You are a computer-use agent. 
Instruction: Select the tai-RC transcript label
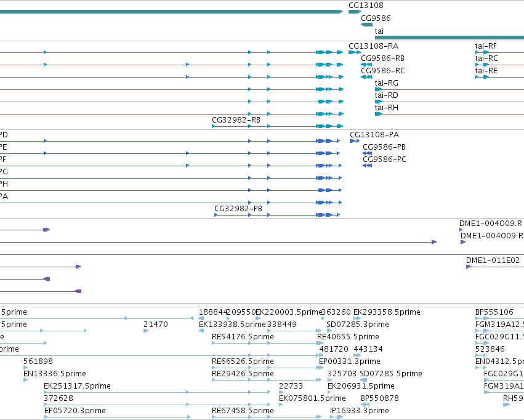click(486, 58)
